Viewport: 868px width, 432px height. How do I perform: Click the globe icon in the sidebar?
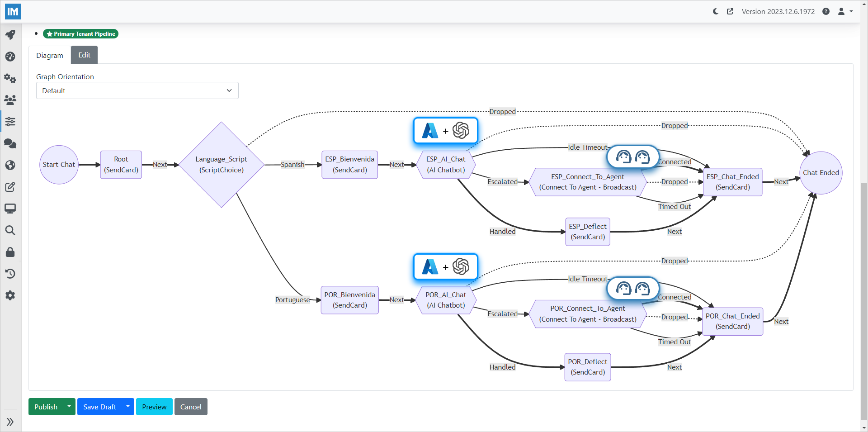pos(10,165)
